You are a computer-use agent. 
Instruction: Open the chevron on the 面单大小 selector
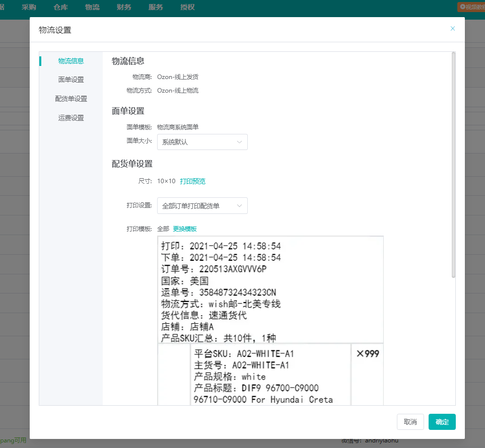tap(239, 142)
